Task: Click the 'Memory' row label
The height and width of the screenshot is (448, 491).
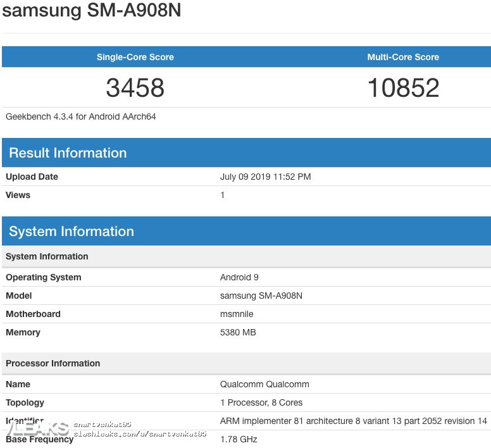Action: click(23, 332)
